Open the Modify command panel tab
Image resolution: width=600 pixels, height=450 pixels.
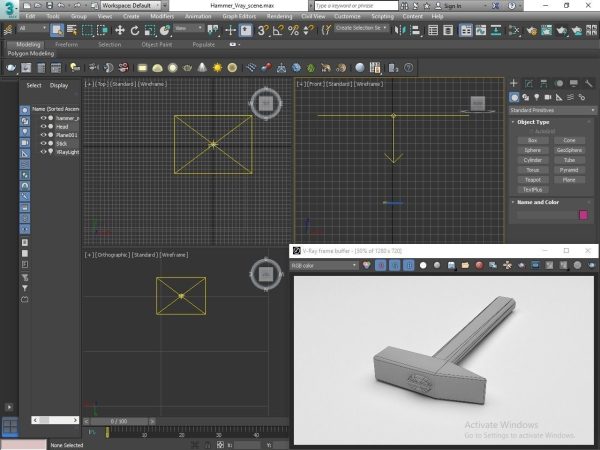[528, 83]
